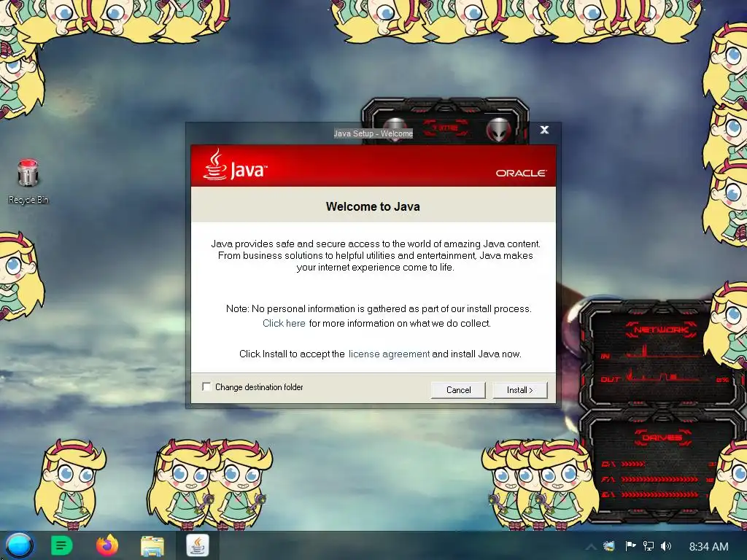Screen dimensions: 747x560
Task: Click the 8:34 AM taskbar clock
Action: click(x=708, y=547)
